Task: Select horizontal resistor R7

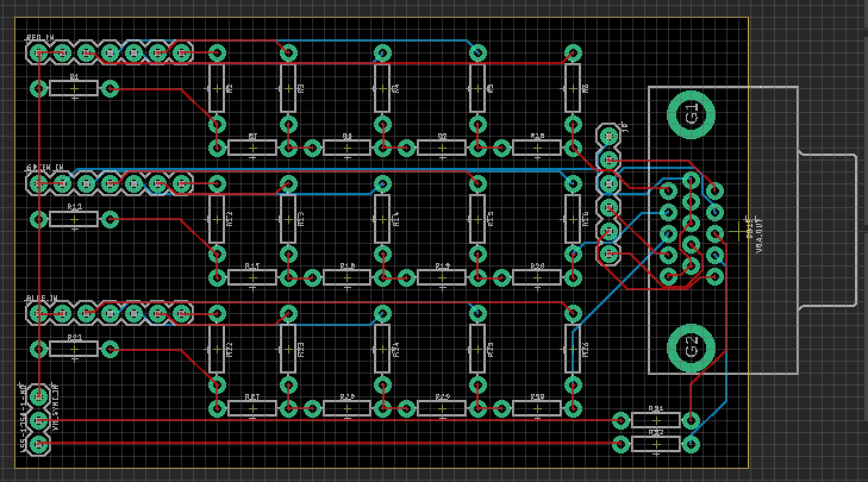Action: coord(252,147)
